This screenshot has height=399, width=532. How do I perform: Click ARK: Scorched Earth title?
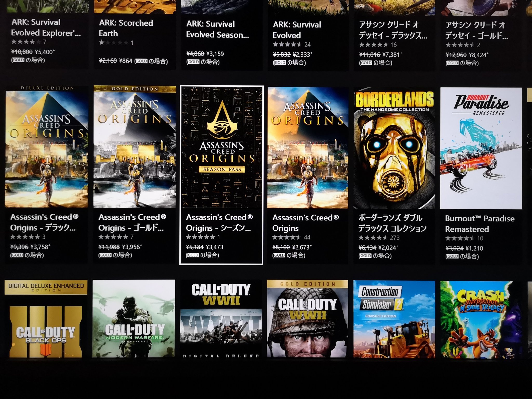126,28
